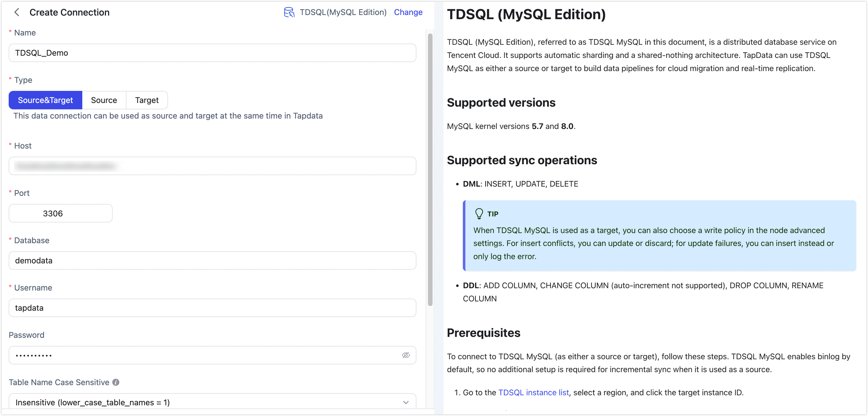Click the TIP callout box in the documentation
The height and width of the screenshot is (416, 868).
(x=657, y=236)
